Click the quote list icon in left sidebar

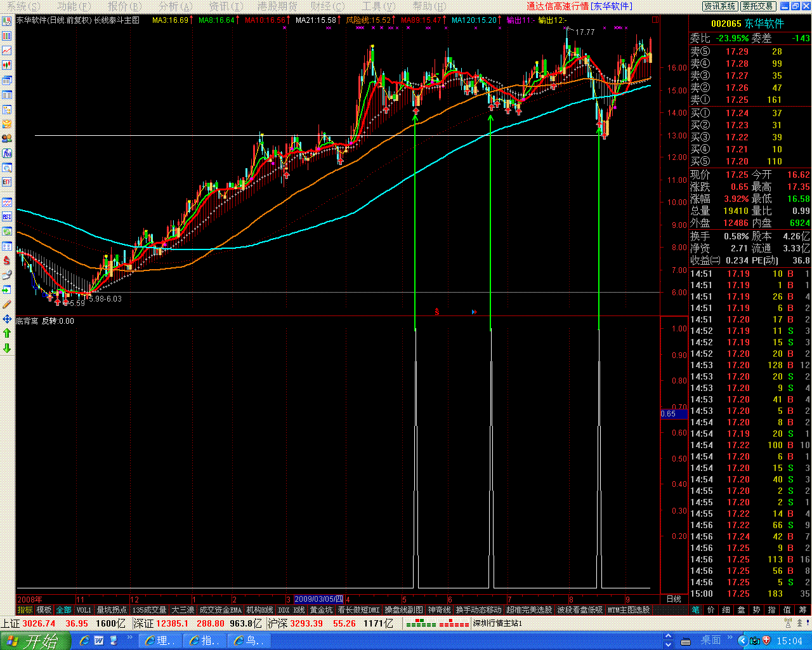coord(7,36)
